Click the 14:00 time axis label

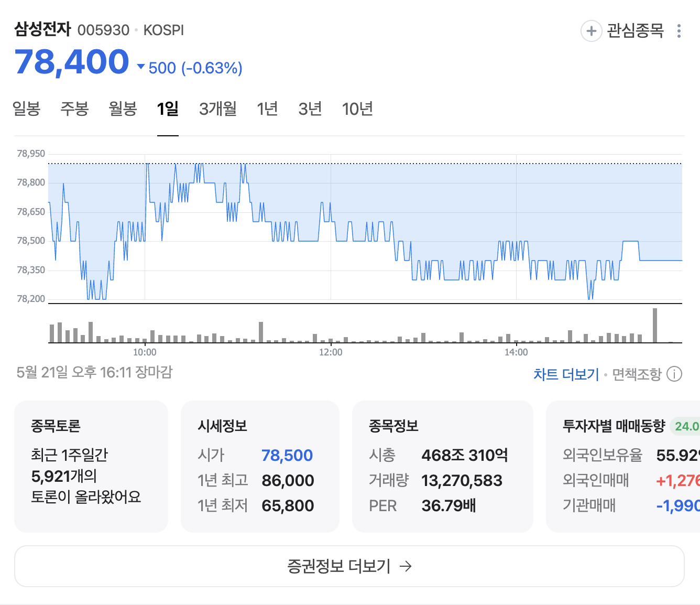[x=516, y=352]
